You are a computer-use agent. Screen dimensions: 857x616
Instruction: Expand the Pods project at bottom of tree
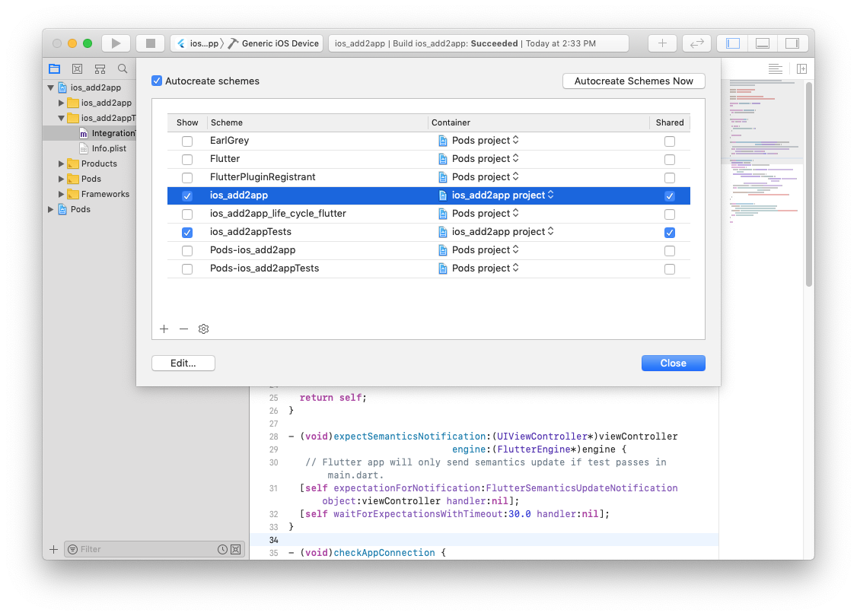[x=51, y=209]
